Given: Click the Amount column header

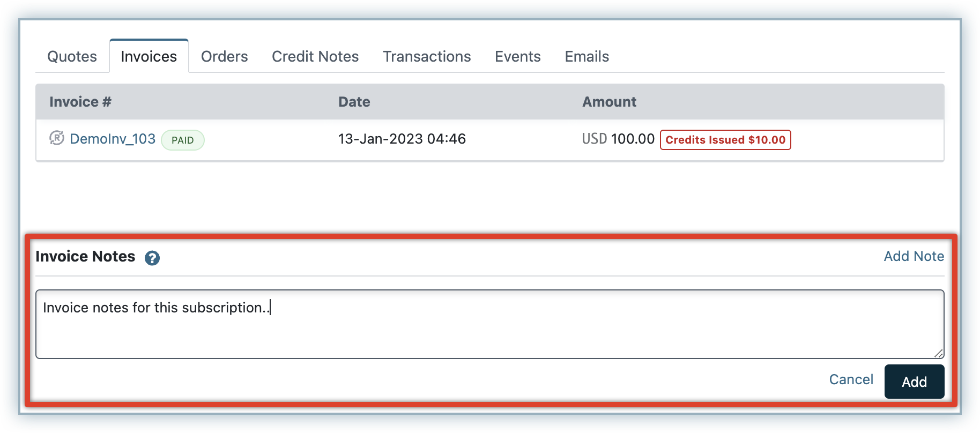Looking at the screenshot, I should tap(609, 102).
